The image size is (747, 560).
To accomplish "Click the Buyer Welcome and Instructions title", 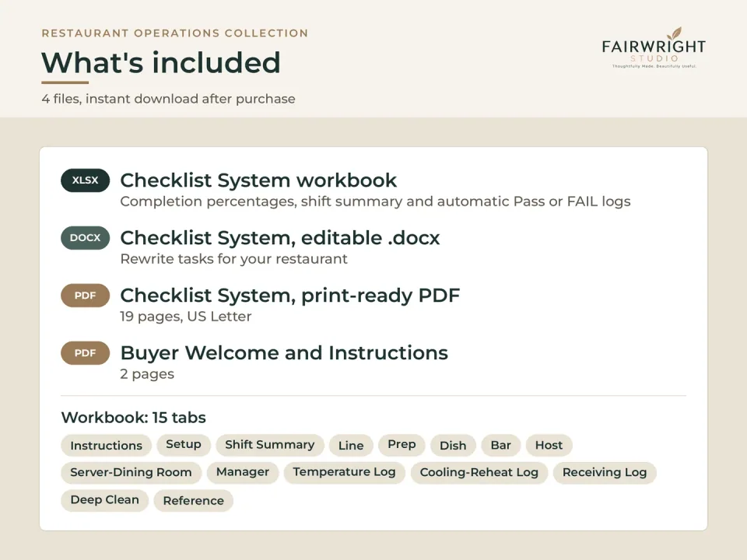I will point(284,353).
